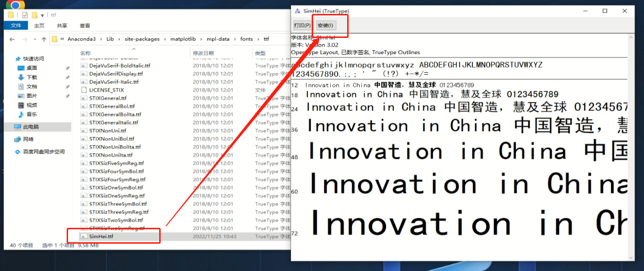Screen dimensions: 644x271
Task: Select DejaVuSerif-Italic.ttf file
Action: tap(114, 82)
